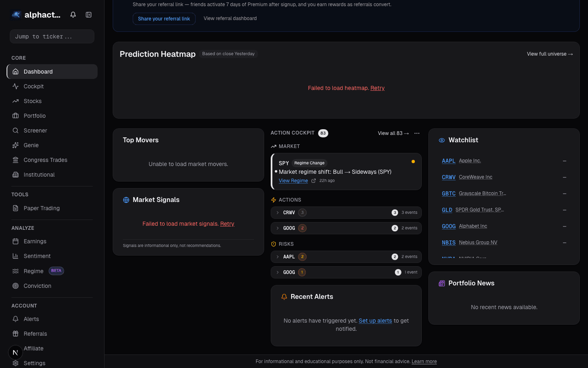The image size is (588, 368).
Task: Click the Watchlist eye icon
Action: point(441,140)
